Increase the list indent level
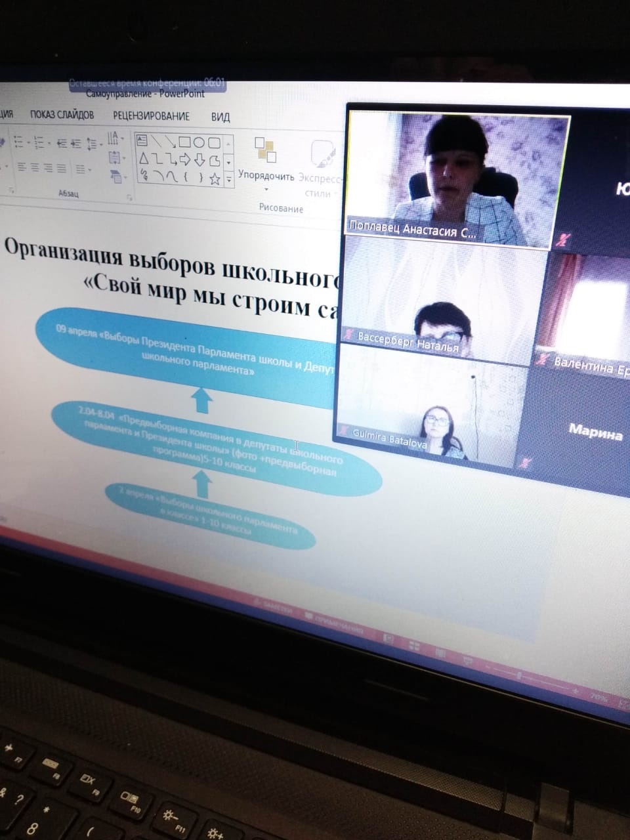Screen dimensions: 630x840 tap(76, 142)
